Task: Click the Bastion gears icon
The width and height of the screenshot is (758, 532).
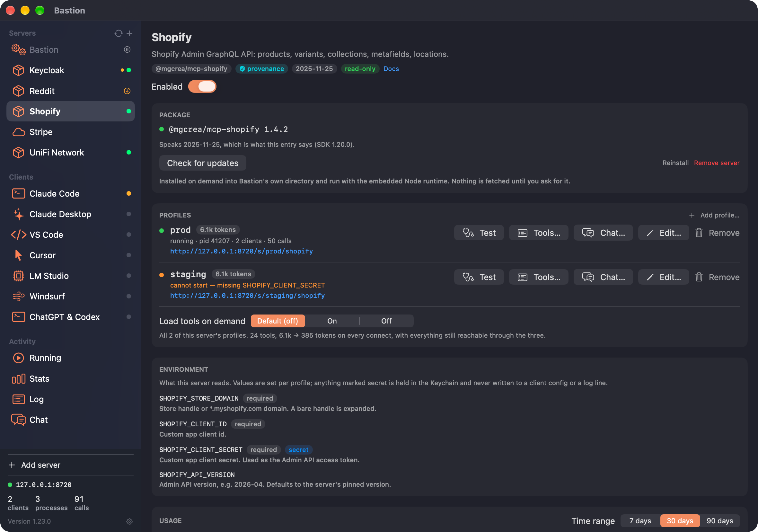Action: tap(19, 49)
